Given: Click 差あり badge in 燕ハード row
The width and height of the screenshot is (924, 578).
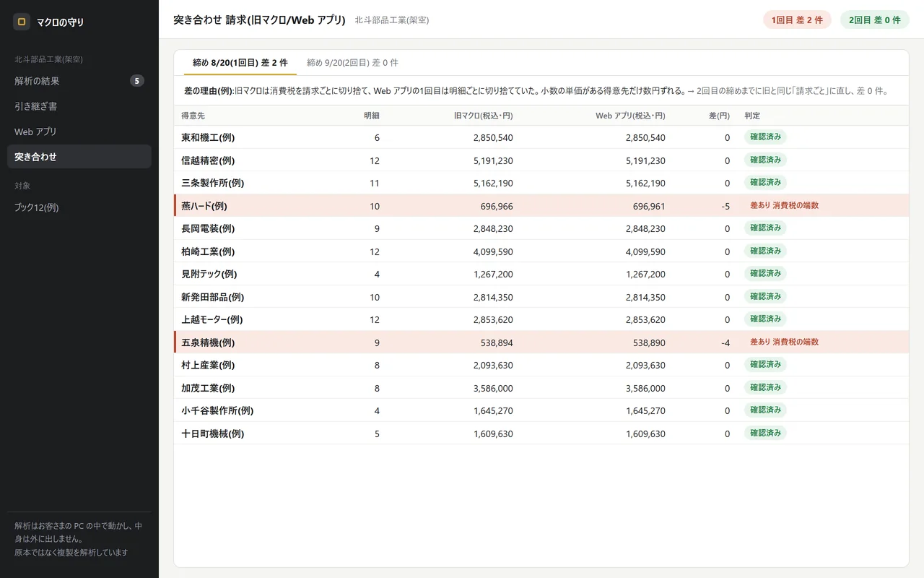Looking at the screenshot, I should [785, 205].
